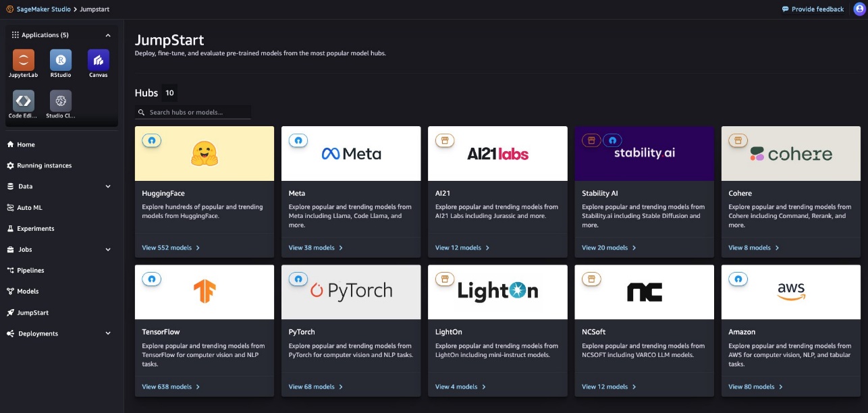This screenshot has height=413, width=868.
Task: Open the Canvas application icon
Action: coord(99,60)
